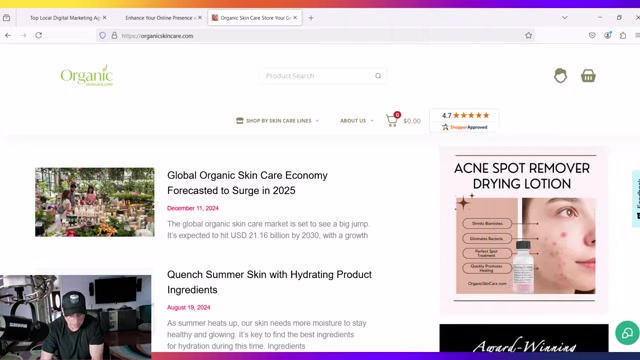Open Quench Summer Skin article link
This screenshot has width=640, height=360.
coord(269,282)
